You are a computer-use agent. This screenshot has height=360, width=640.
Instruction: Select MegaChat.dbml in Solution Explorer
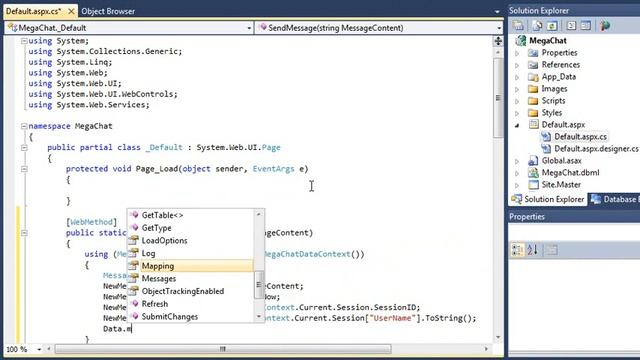pos(570,173)
